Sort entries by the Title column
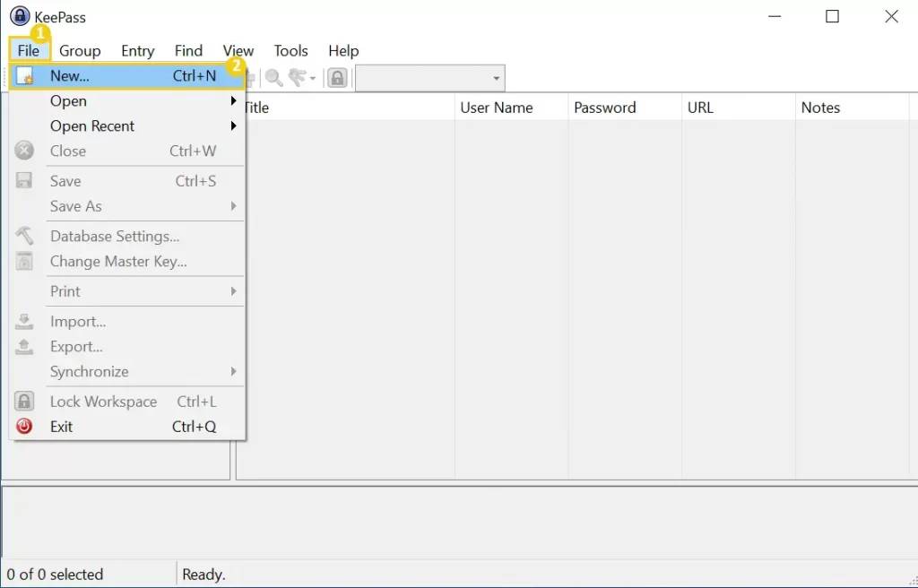Screen dimensions: 918x588 [345, 108]
